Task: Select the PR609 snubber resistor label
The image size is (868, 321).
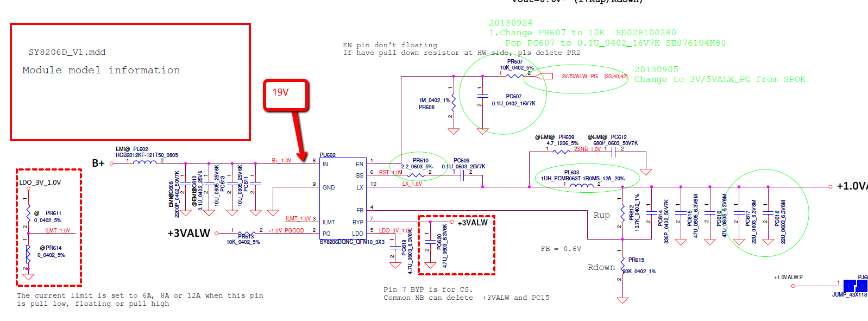Action: [566, 137]
